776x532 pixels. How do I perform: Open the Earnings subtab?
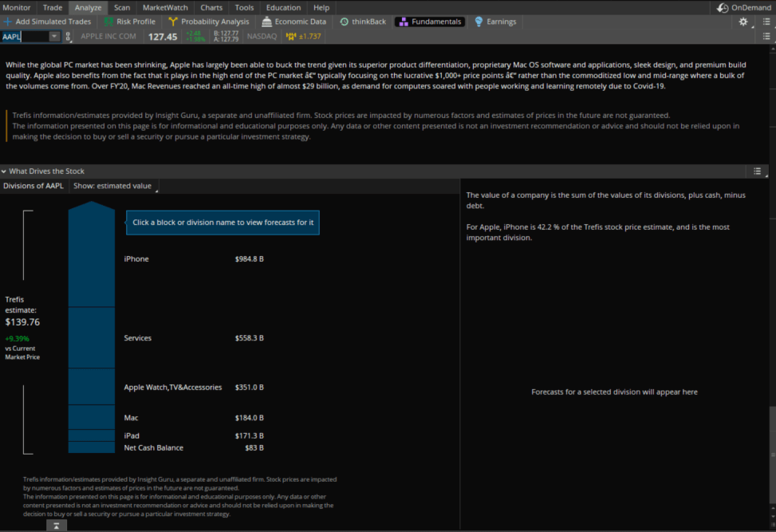pyautogui.click(x=495, y=22)
